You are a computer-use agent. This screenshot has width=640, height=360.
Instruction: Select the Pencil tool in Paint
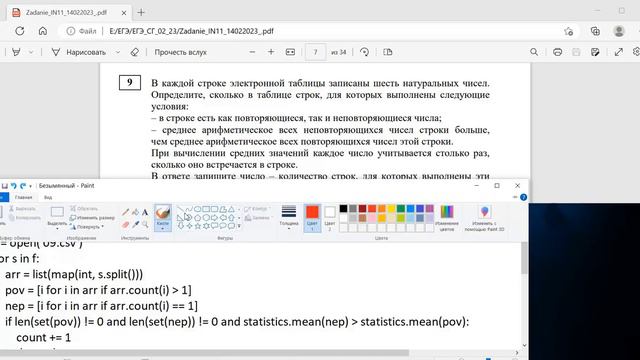[x=125, y=212]
